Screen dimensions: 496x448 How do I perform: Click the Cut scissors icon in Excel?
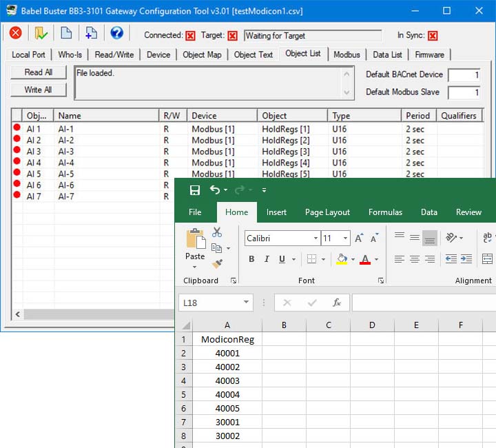217,232
